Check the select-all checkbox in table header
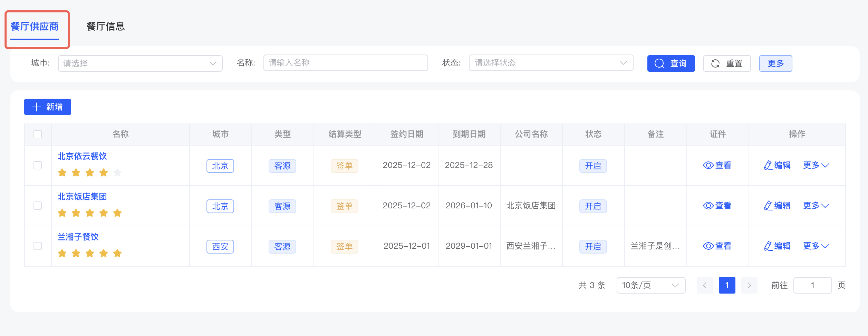Viewport: 868px width, 336px height. tap(38, 134)
